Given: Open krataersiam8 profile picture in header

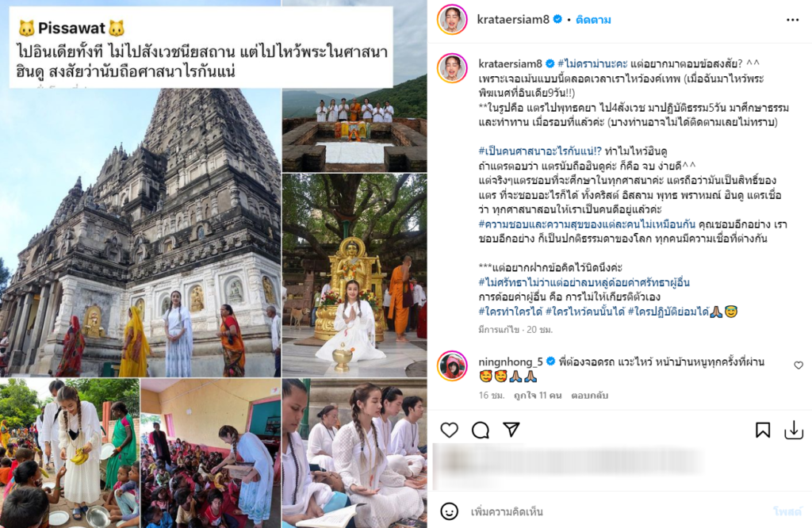Looking at the screenshot, I should 453,20.
